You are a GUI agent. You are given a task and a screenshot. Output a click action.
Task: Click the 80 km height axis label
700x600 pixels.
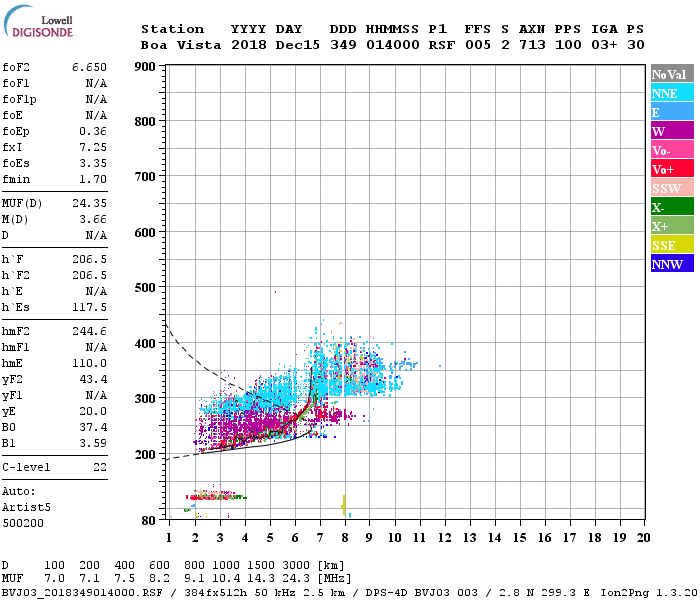148,521
